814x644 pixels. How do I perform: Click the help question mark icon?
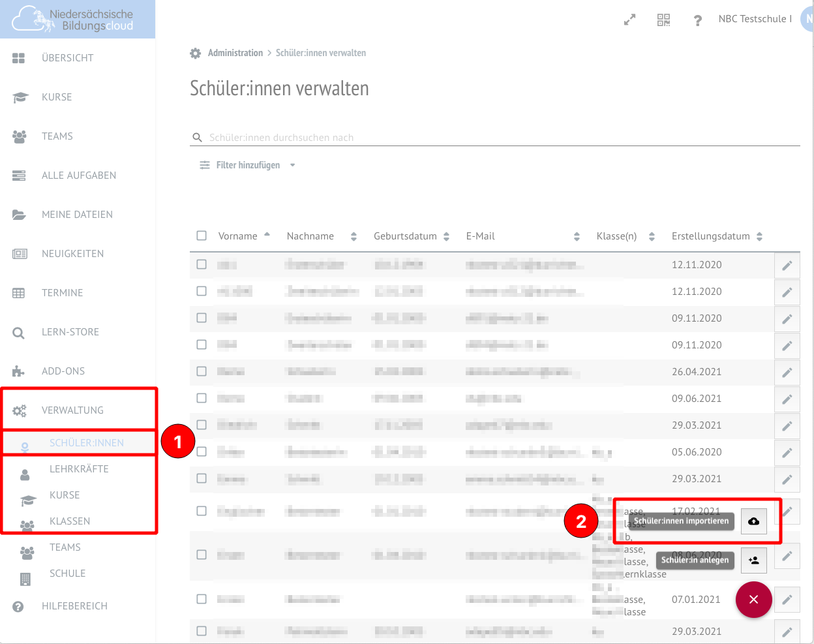coord(697,20)
